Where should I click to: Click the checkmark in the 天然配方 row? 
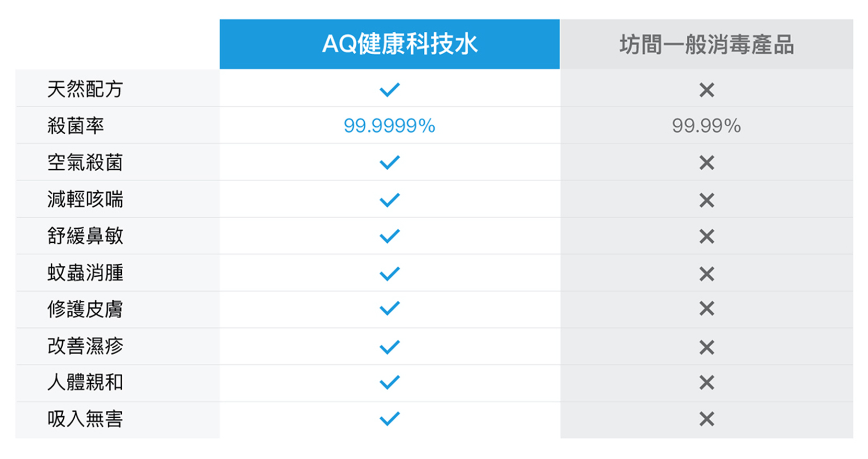pyautogui.click(x=389, y=90)
